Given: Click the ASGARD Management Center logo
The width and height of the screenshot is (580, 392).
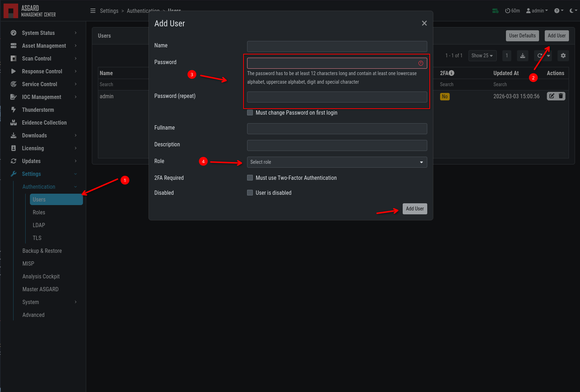Looking at the screenshot, I should [x=30, y=11].
